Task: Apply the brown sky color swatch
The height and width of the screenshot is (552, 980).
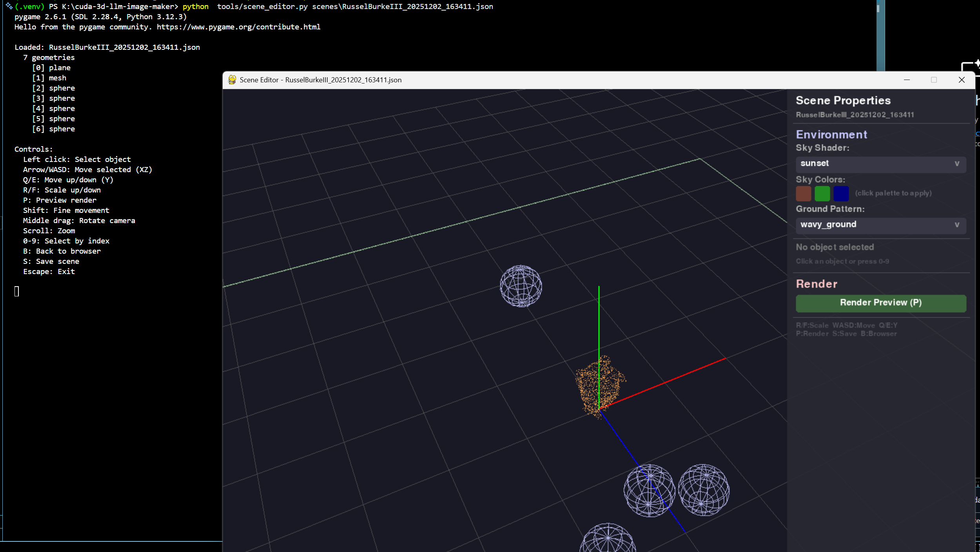Action: pyautogui.click(x=803, y=193)
